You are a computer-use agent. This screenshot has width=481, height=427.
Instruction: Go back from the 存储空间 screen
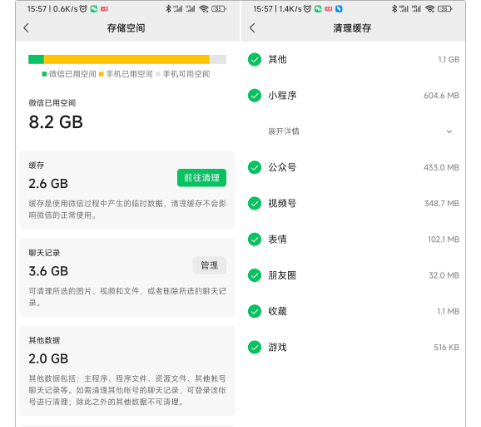[26, 28]
